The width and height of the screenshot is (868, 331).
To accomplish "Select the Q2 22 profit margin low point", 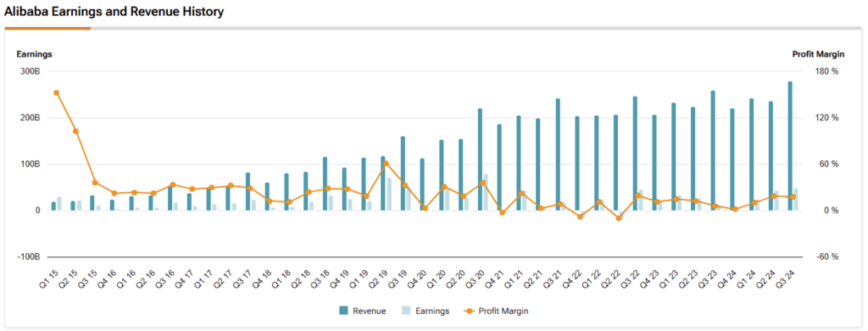I will click(619, 218).
